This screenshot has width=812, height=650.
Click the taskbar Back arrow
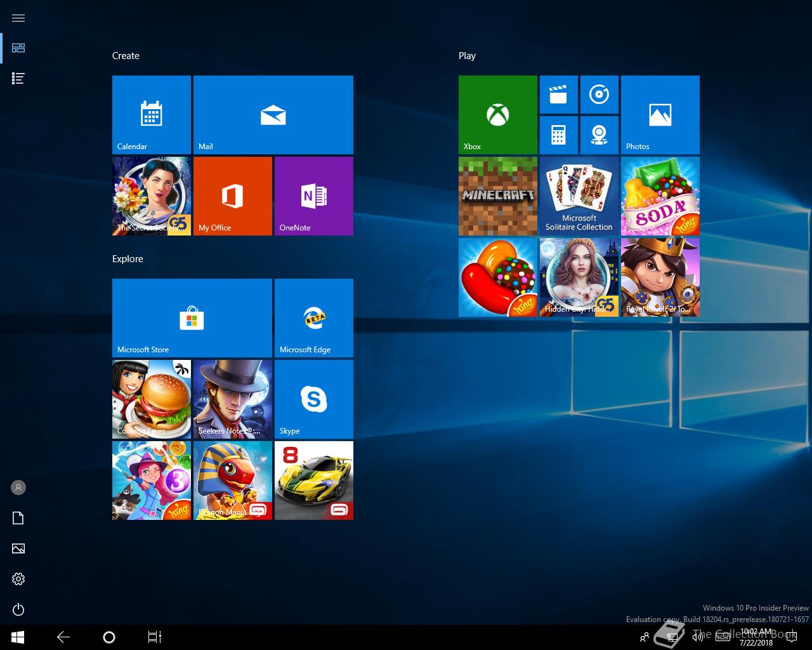tap(63, 637)
